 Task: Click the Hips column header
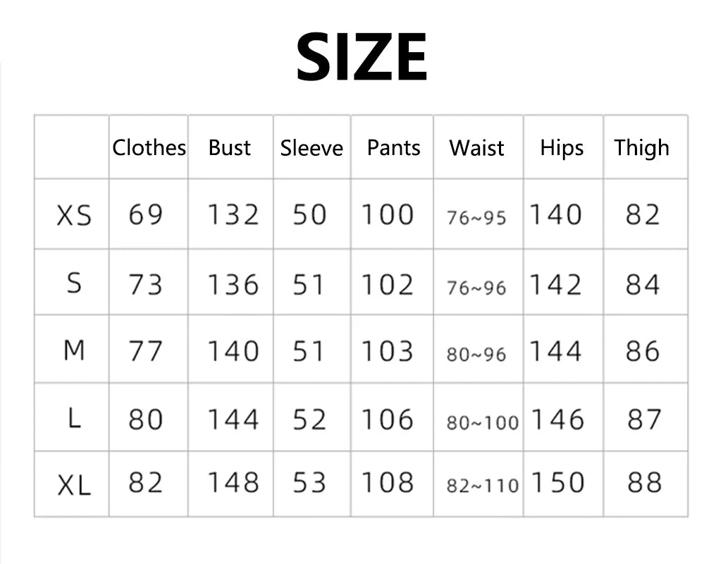coord(562,148)
